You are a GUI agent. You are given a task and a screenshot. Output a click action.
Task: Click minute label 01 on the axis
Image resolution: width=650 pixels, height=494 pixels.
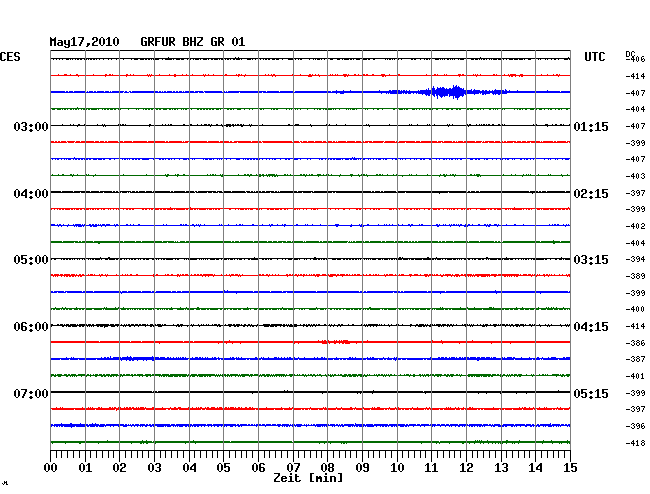click(x=85, y=467)
